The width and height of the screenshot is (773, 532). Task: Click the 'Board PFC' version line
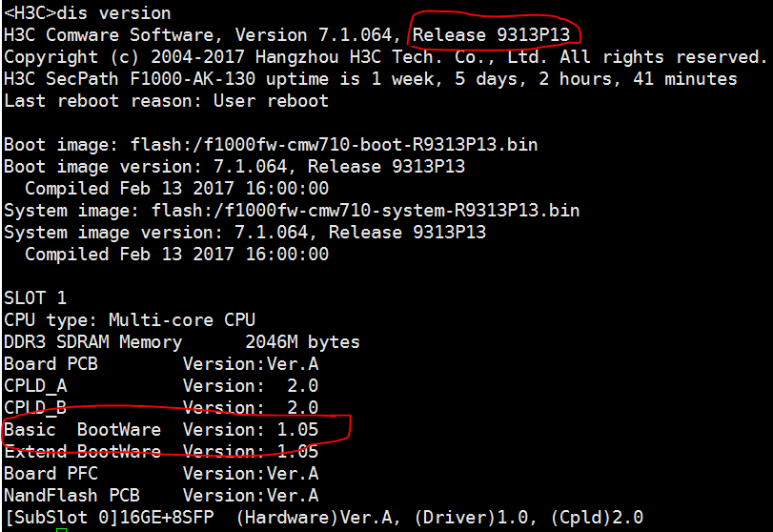click(x=160, y=473)
